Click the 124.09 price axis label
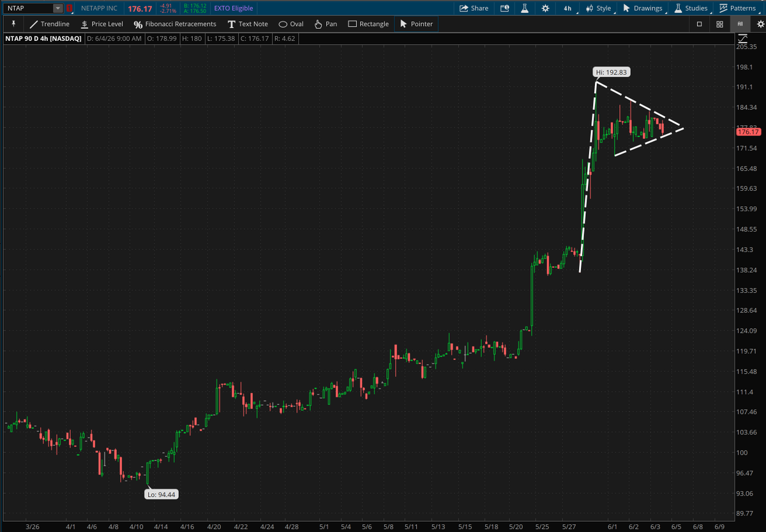 [746, 330]
